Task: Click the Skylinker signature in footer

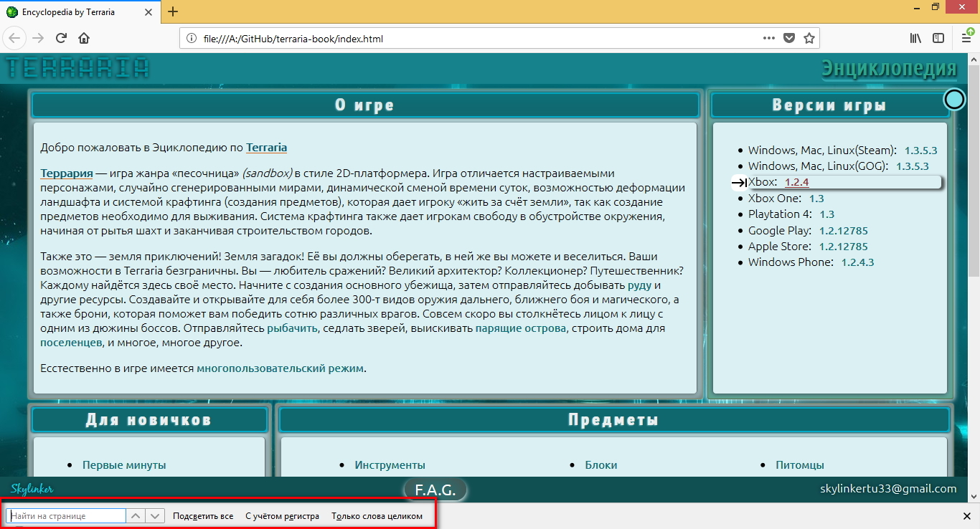Action: (x=32, y=489)
